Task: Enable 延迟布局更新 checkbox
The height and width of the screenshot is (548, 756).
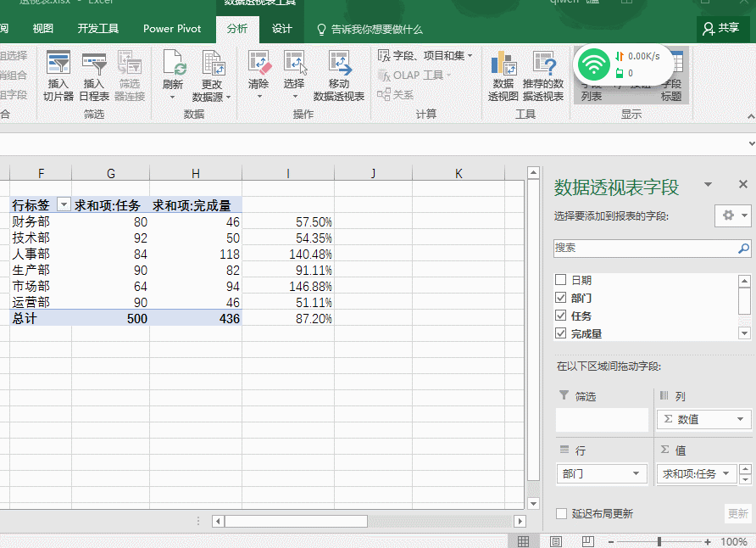Action: (561, 513)
